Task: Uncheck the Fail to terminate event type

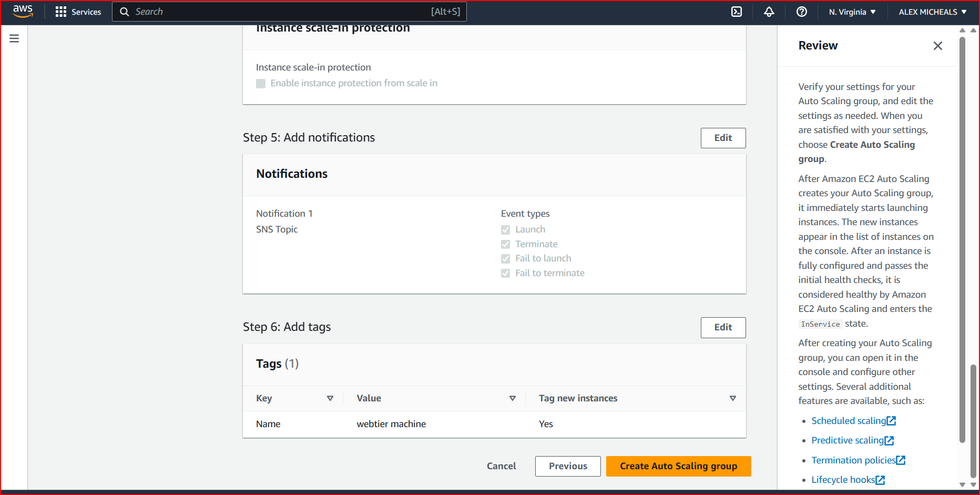Action: tap(505, 273)
